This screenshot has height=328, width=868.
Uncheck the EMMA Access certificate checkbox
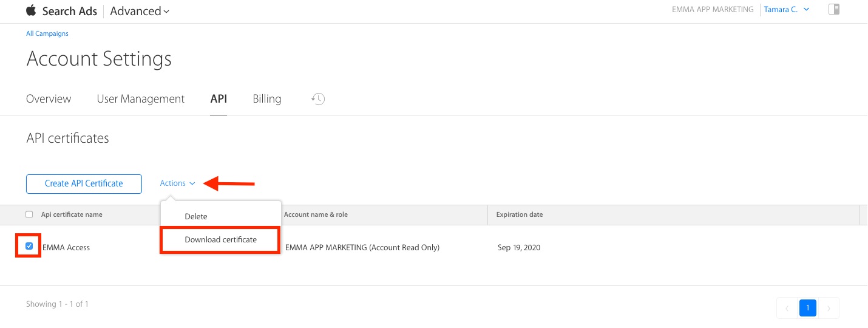pyautogui.click(x=29, y=246)
